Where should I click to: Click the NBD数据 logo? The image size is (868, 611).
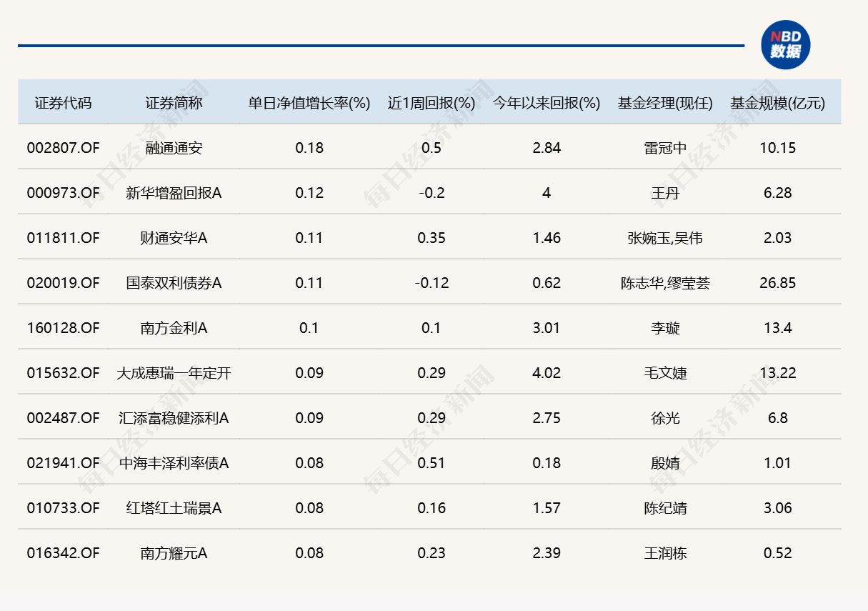point(785,44)
